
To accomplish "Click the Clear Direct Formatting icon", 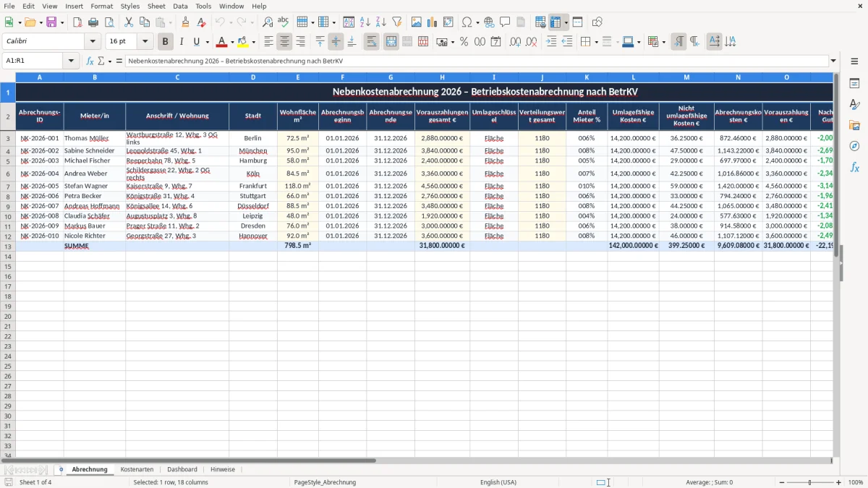I will pyautogui.click(x=201, y=22).
